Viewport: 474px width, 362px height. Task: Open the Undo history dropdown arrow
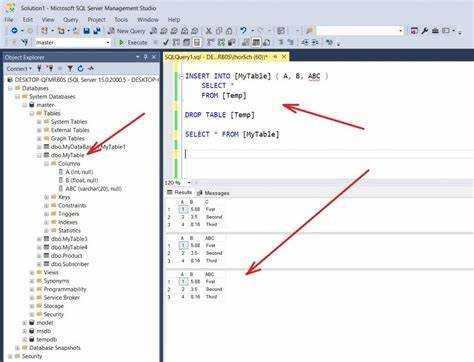[x=252, y=31]
